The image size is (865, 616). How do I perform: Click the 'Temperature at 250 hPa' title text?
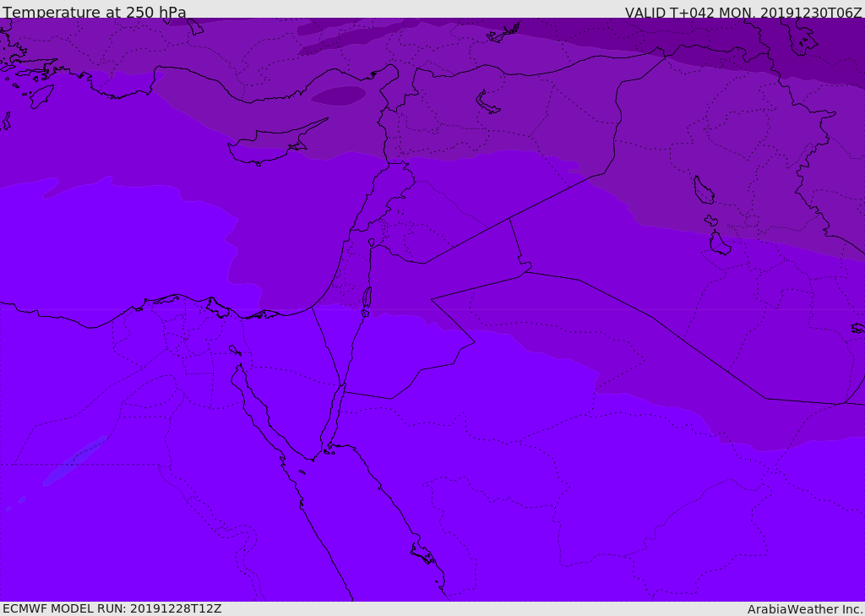(x=95, y=12)
